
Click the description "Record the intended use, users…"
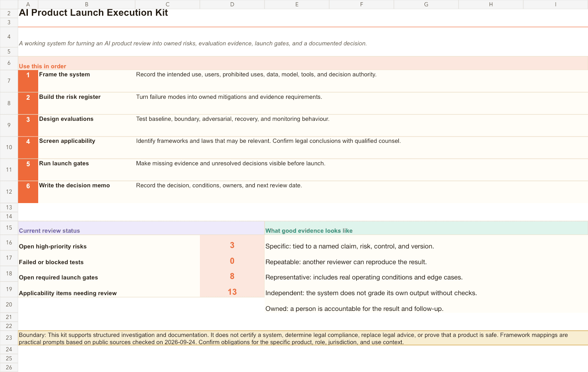256,75
